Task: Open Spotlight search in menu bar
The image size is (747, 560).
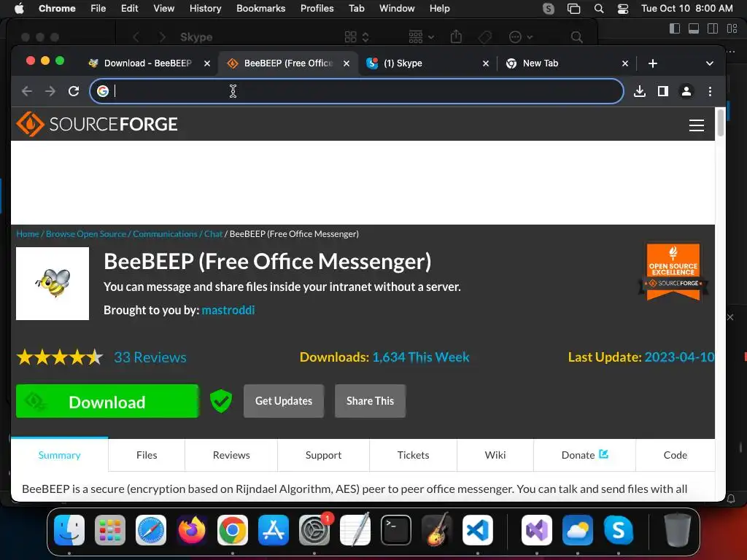Action: 599,9
